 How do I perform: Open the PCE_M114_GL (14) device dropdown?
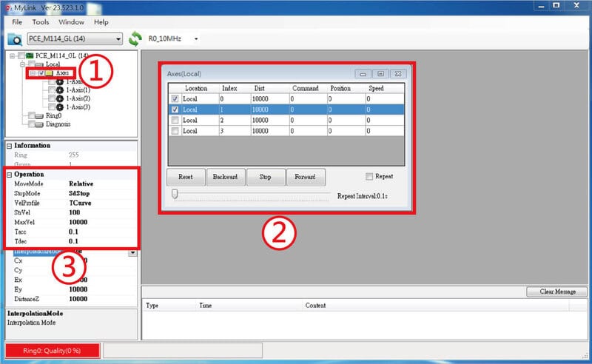(118, 39)
